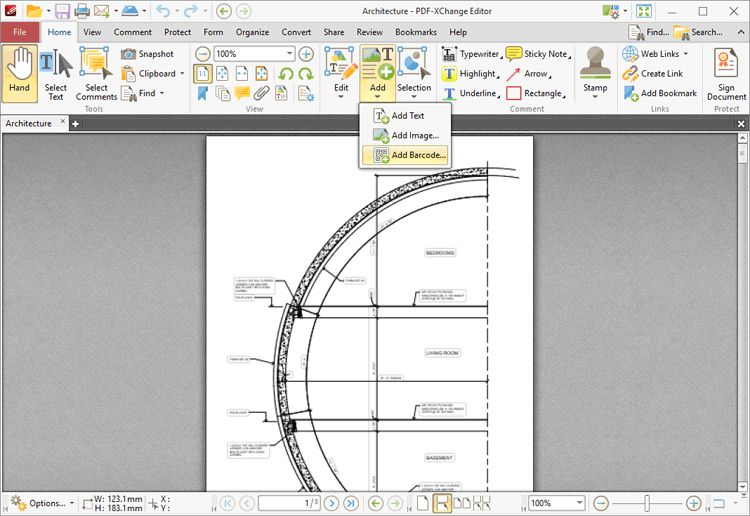Open the status bar zoom percentage dropdown
The image size is (750, 516).
click(x=579, y=503)
